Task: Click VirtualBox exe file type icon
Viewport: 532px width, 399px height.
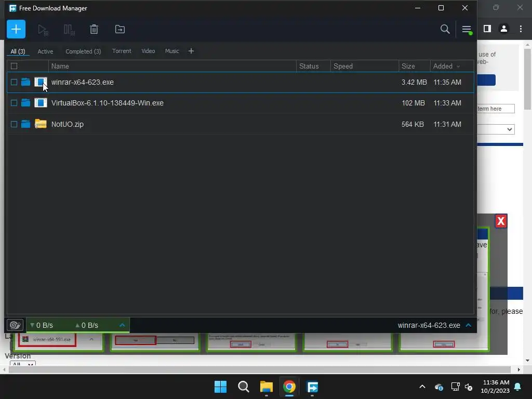Action: click(x=41, y=102)
